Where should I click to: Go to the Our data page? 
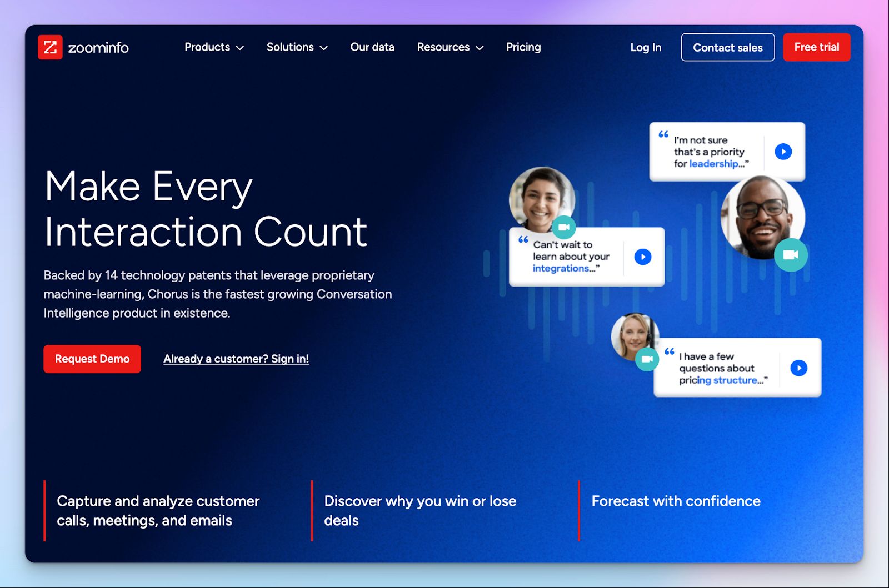pyautogui.click(x=372, y=47)
